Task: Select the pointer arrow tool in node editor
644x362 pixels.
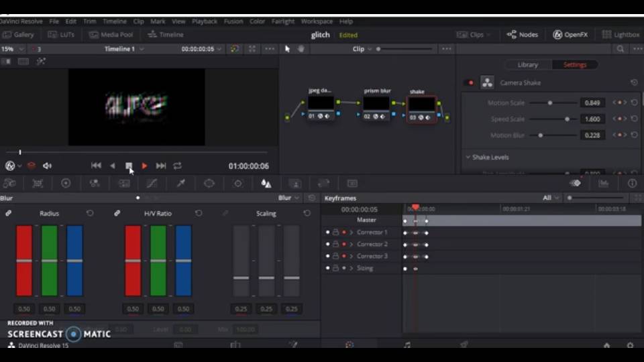Action: pos(288,49)
